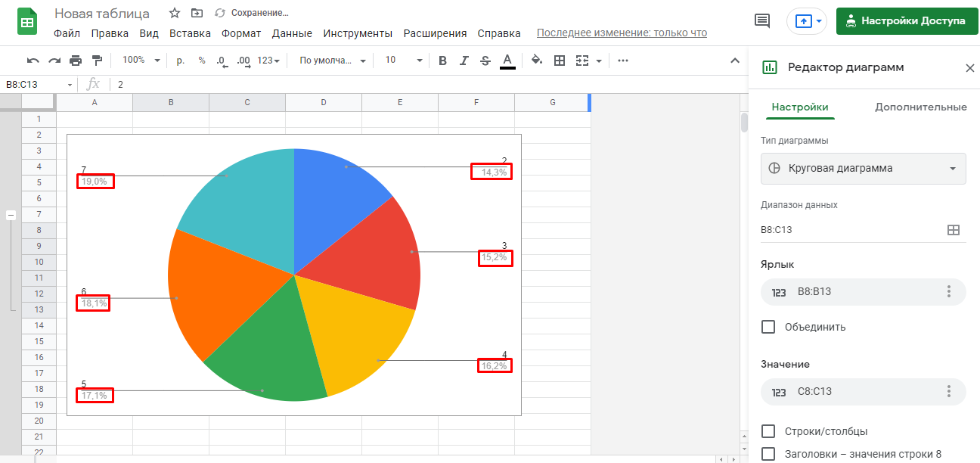980x463 pixels.
Task: Select the paint format roller icon
Action: (x=97, y=61)
